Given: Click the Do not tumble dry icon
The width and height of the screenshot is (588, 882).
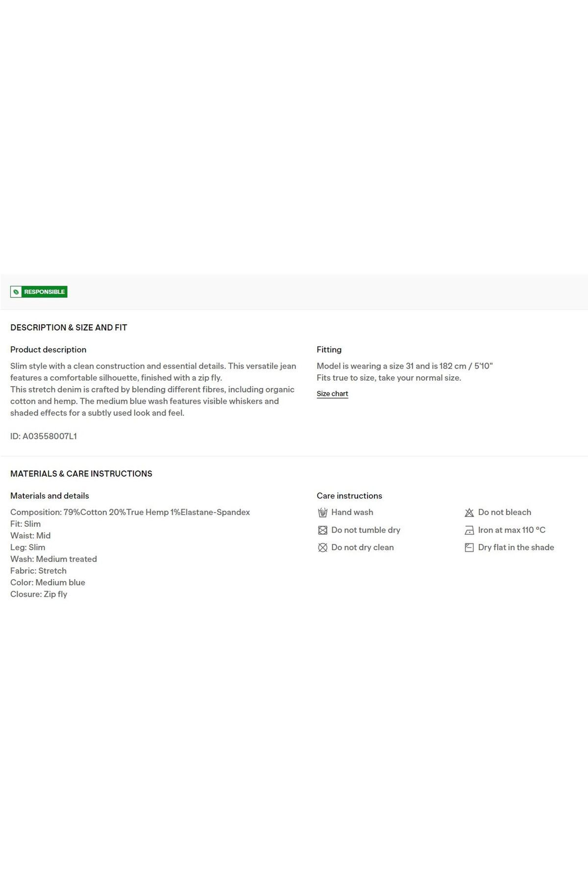Looking at the screenshot, I should (322, 530).
